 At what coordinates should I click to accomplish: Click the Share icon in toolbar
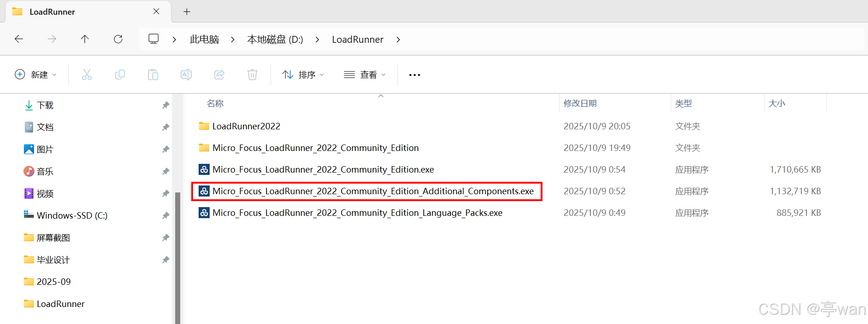[x=219, y=75]
